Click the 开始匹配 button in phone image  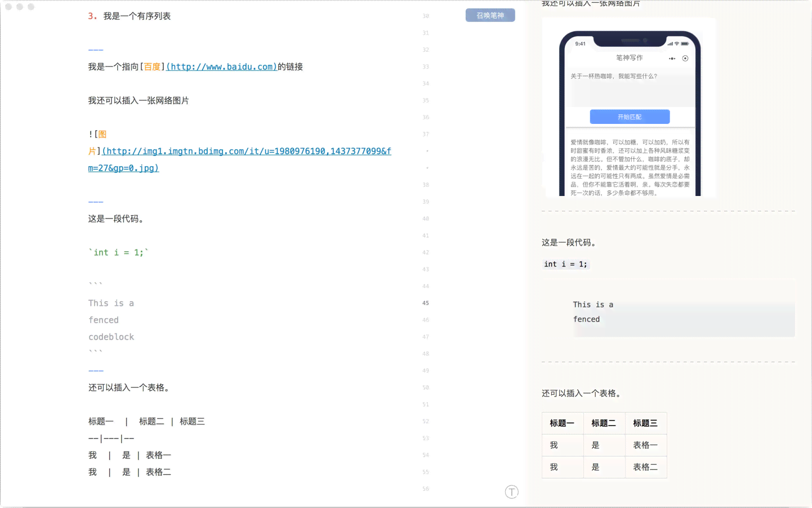coord(630,117)
